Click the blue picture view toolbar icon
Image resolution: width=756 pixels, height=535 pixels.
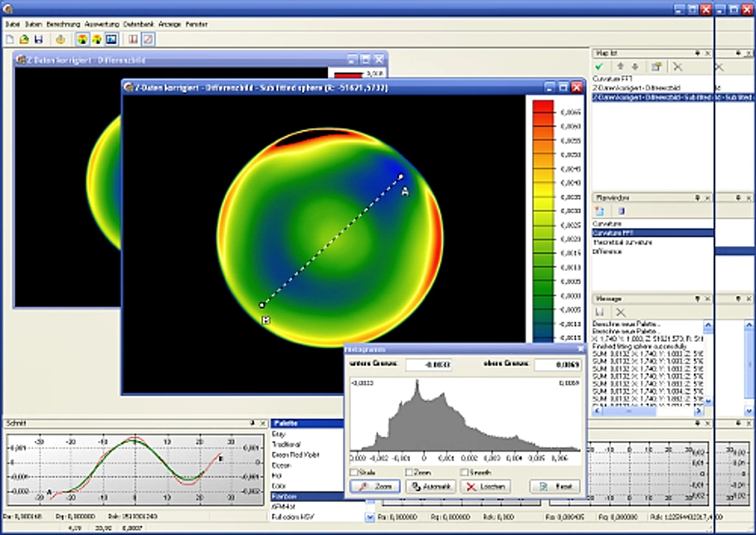coord(111,40)
